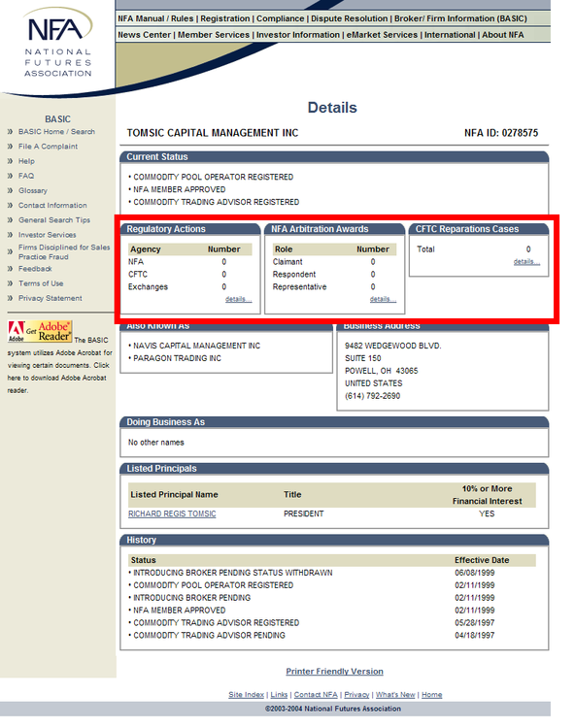Image resolution: width=575 pixels, height=728 pixels.
Task: Select firm name TOMSIC CAPITAL MANAGEMENT INC
Action: click(213, 133)
